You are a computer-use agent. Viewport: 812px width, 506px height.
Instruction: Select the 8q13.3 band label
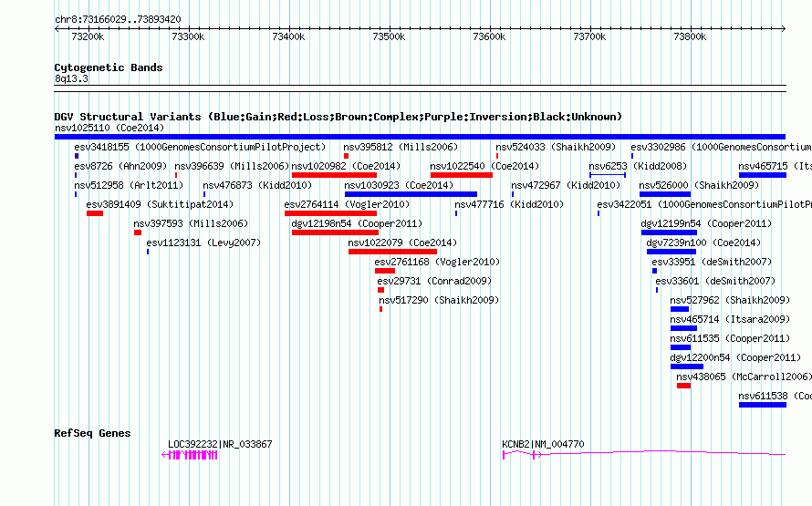71,78
